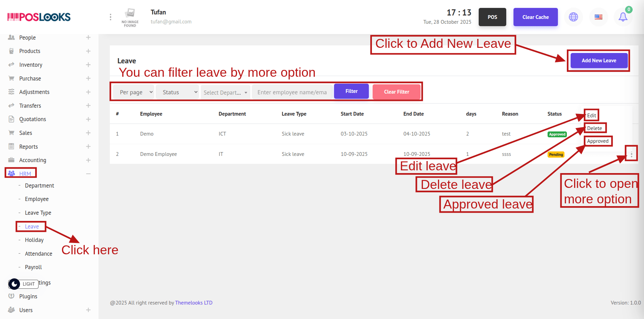Open the globe language icon

click(x=573, y=17)
